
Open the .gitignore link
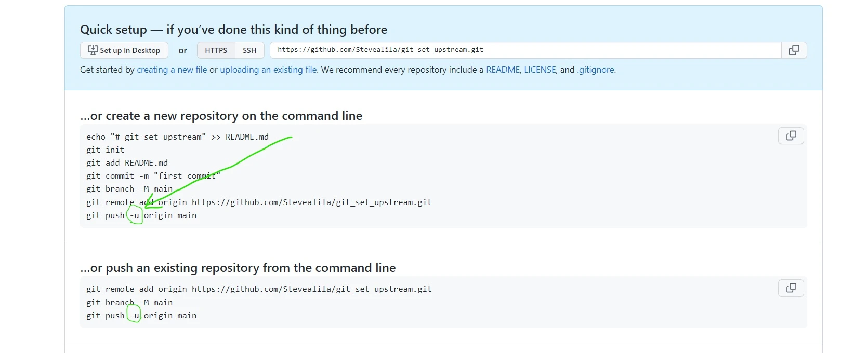596,70
